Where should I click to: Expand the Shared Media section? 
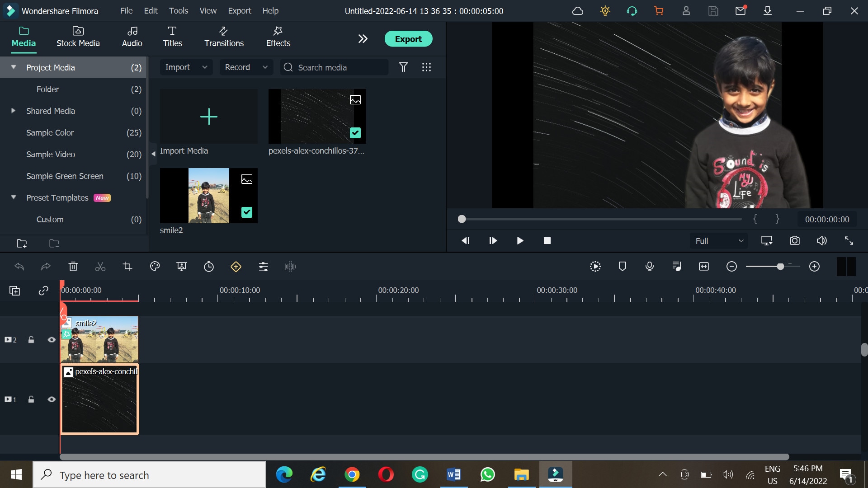pos(13,110)
